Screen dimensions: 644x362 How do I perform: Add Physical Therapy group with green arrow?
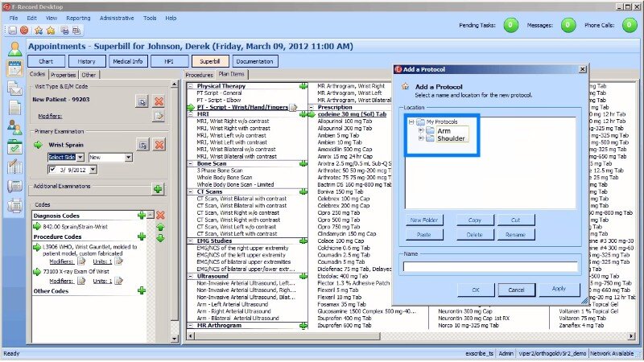(303, 86)
